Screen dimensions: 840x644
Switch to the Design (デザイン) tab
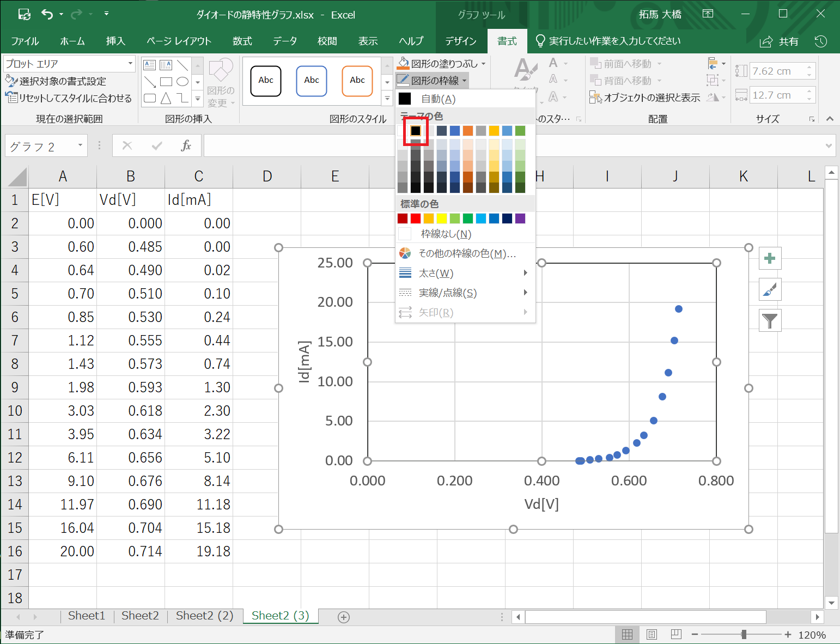461,41
